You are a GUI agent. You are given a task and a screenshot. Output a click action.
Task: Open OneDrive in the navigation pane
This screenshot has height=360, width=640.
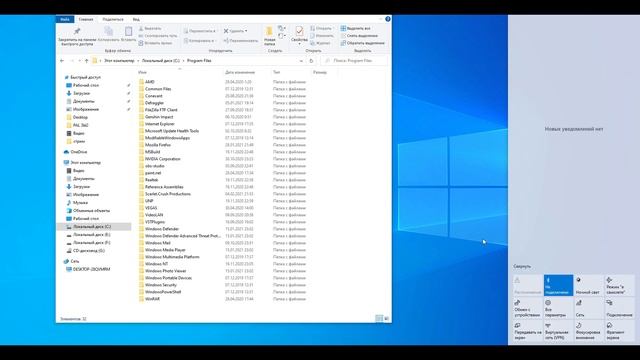[x=78, y=152]
